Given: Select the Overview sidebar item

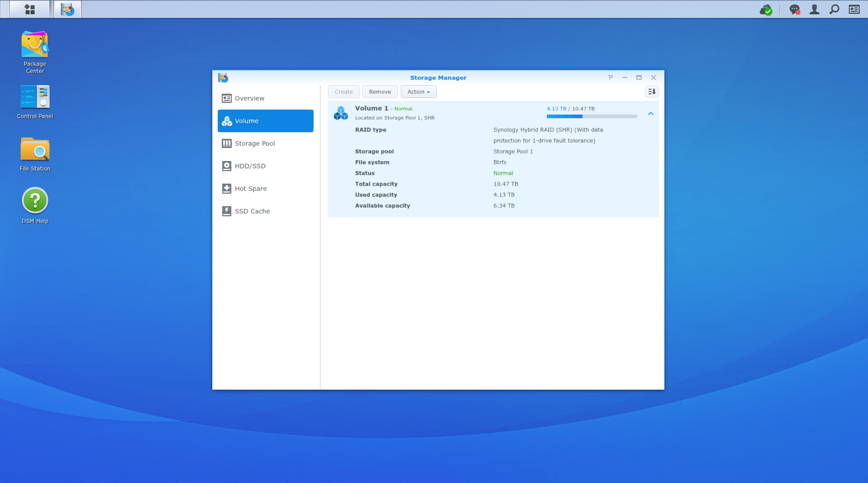Looking at the screenshot, I should coord(265,98).
